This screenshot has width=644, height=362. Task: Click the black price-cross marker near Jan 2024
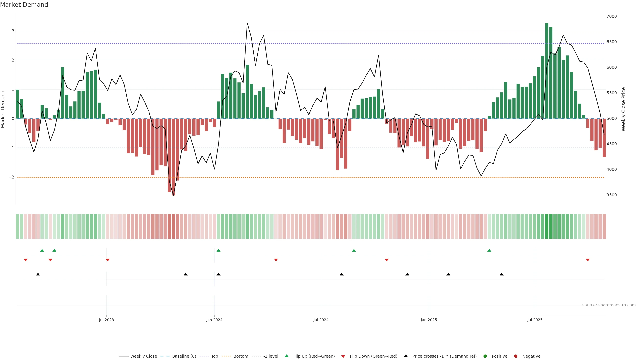pyautogui.click(x=219, y=274)
